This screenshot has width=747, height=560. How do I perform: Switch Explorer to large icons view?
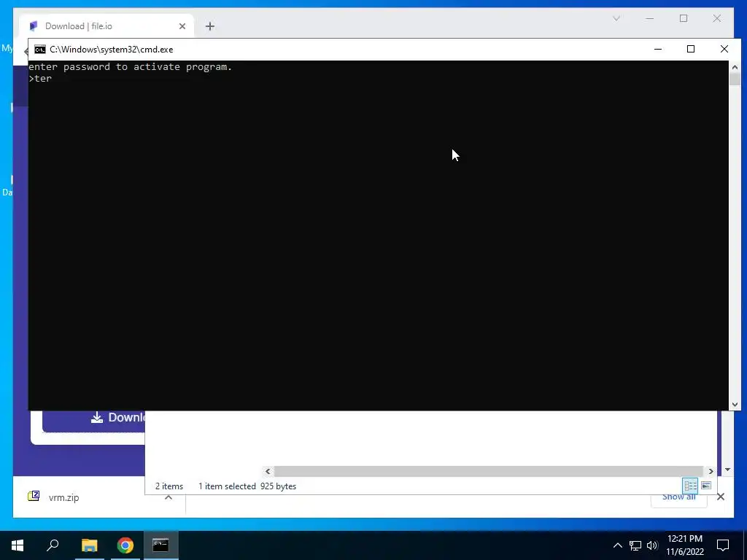coord(706,486)
